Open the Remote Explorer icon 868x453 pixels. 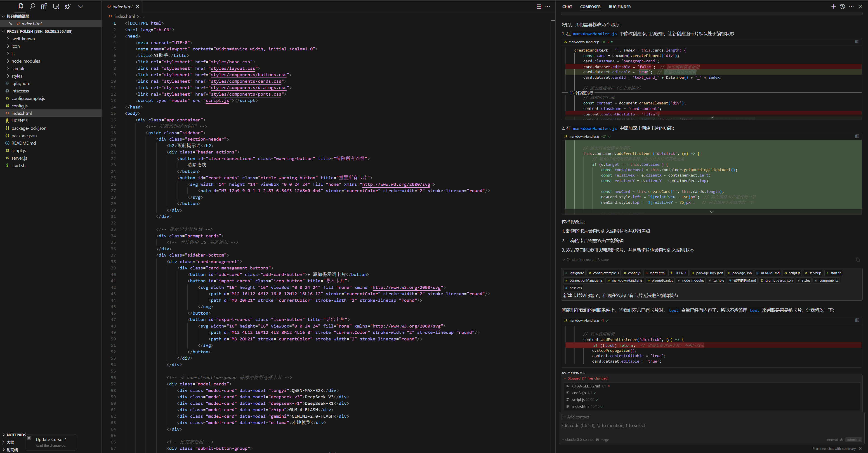56,6
